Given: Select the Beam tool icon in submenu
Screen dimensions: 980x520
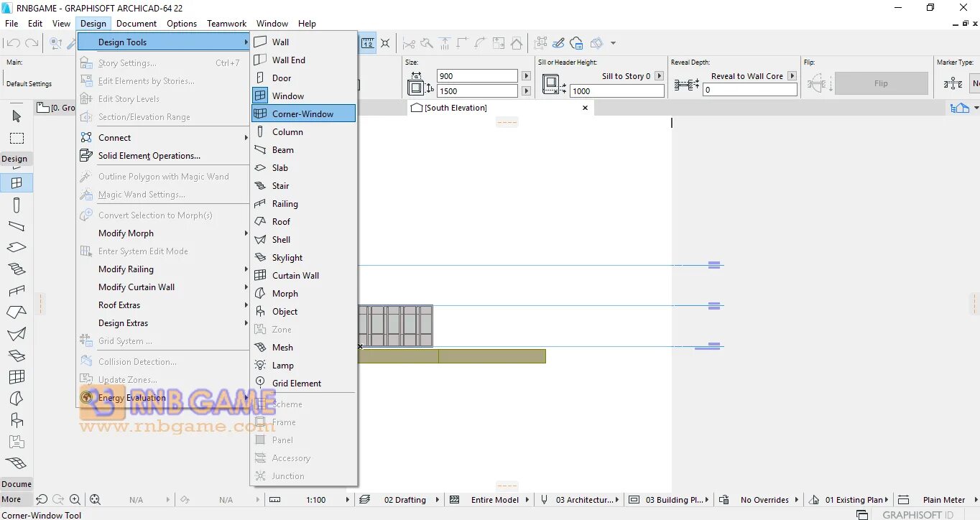Looking at the screenshot, I should (260, 149).
